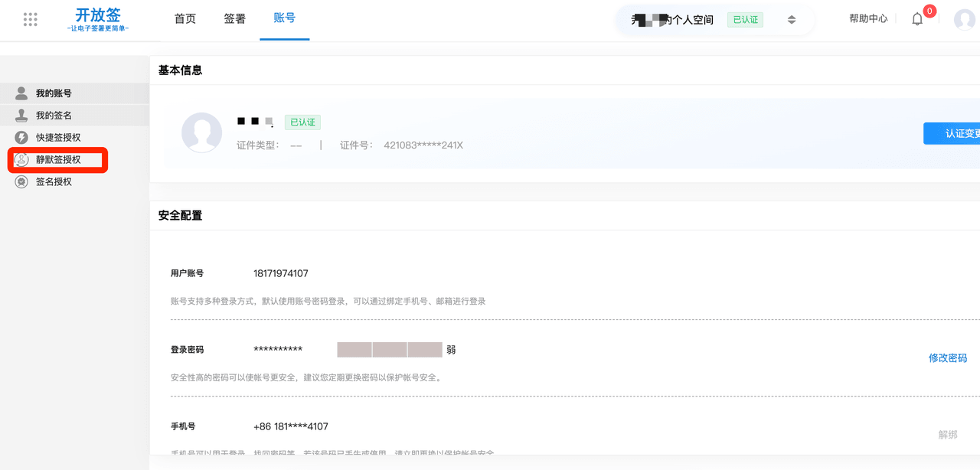Click the user account 18171974107
980x470 pixels.
coord(281,273)
